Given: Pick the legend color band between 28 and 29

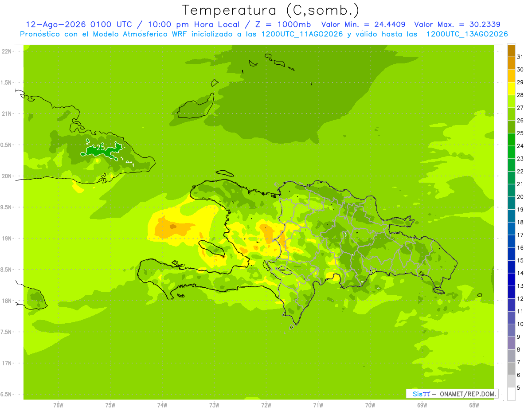Looking at the screenshot, I should click(511, 89).
